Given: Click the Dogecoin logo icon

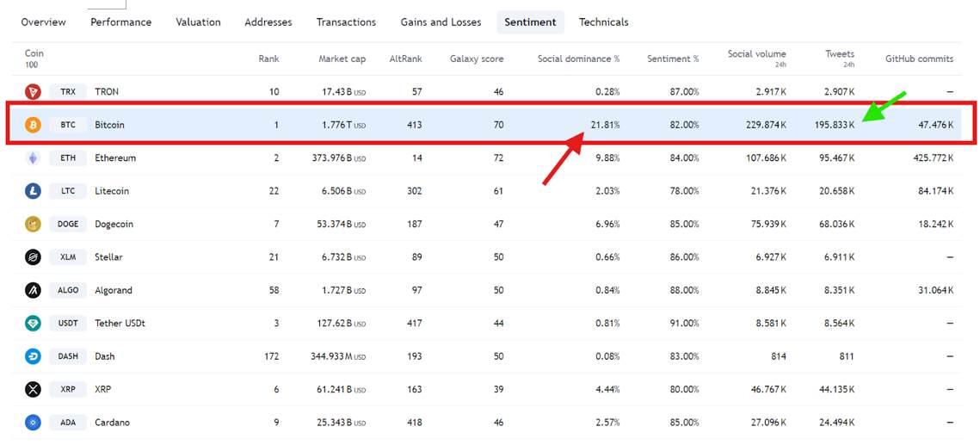Looking at the screenshot, I should pos(33,224).
